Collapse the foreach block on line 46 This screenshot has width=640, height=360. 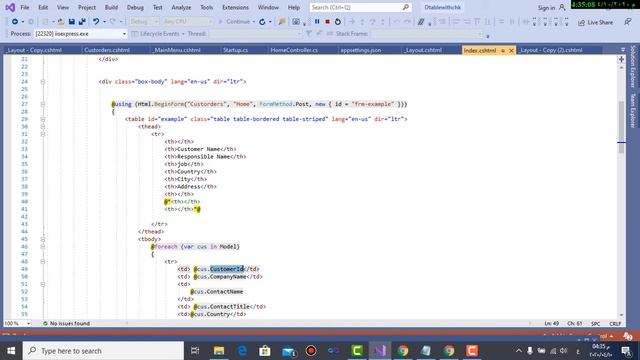coord(42,247)
